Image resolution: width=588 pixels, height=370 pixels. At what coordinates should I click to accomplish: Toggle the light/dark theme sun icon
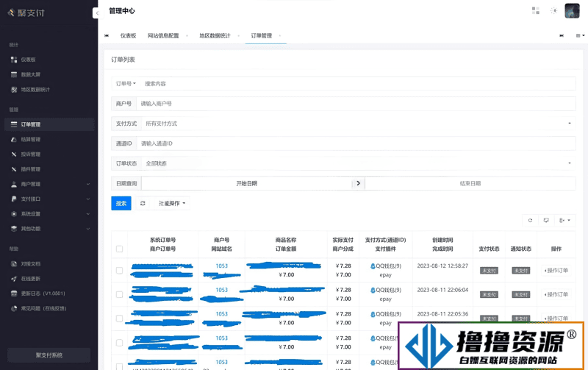coord(554,11)
